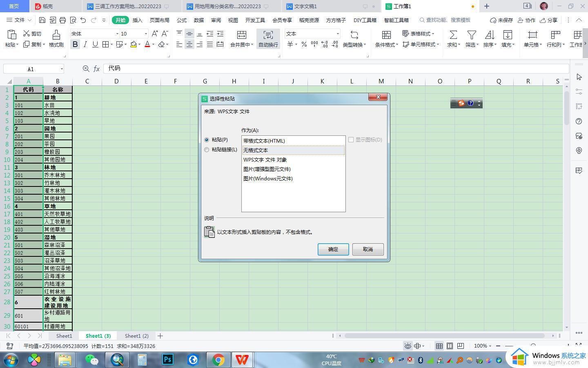
Task: Click the Fill down icon
Action: [508, 35]
